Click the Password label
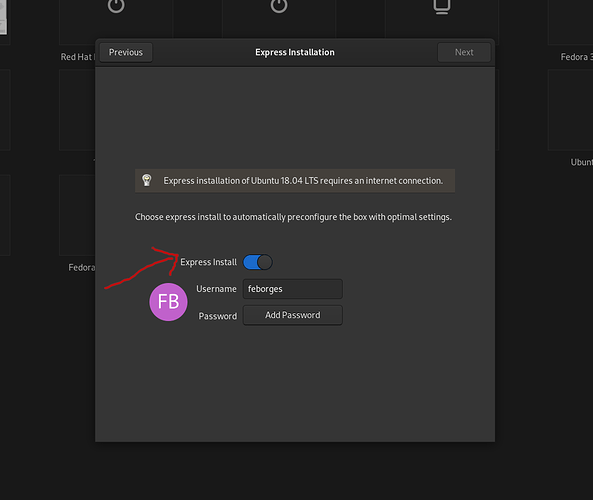This screenshot has height=500, width=593. (x=218, y=316)
